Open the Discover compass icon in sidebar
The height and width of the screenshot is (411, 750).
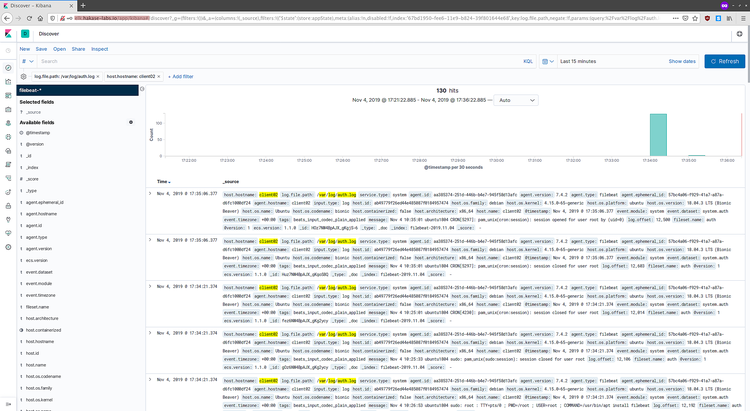pyautogui.click(x=8, y=68)
